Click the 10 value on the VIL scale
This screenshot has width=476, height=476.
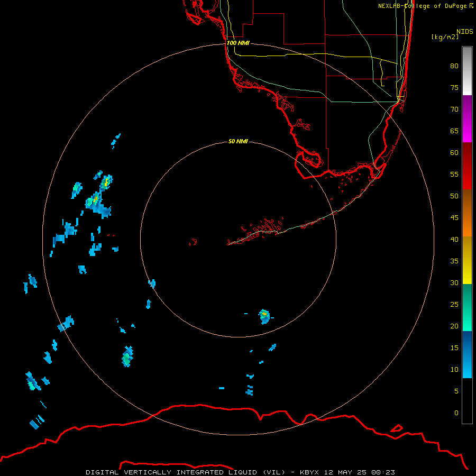[x=454, y=370]
